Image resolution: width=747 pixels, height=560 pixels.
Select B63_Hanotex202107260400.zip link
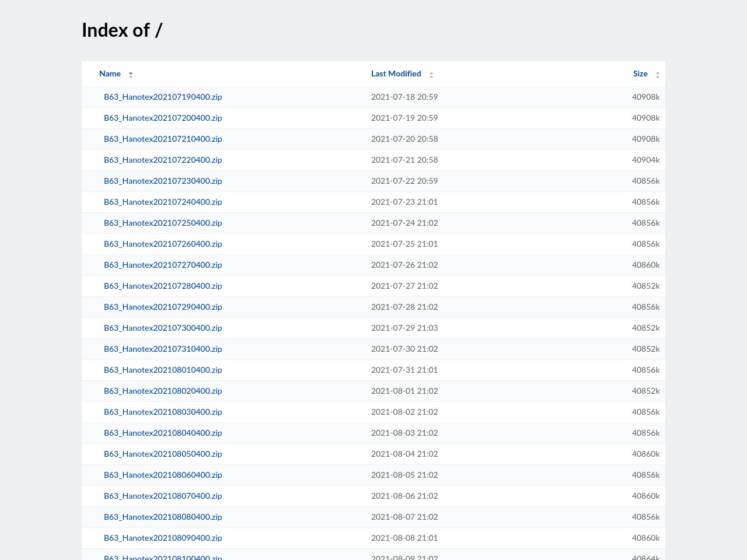[163, 244]
